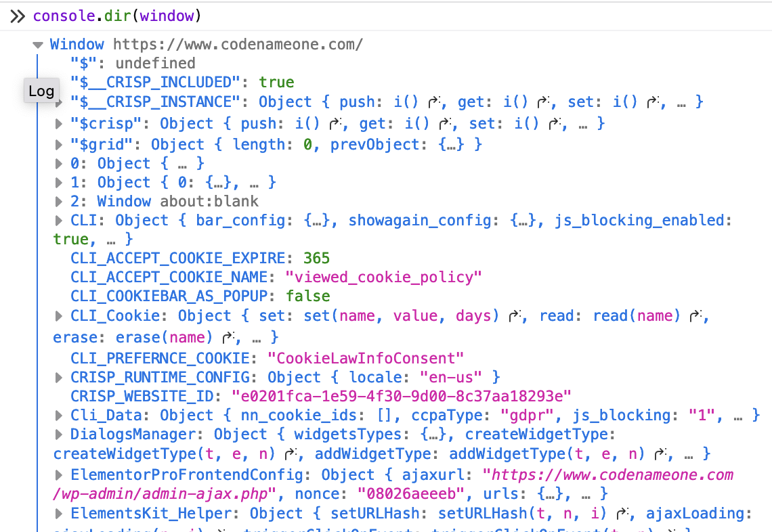Expand the CRISP_RUNTIME_CONFIG object

[x=59, y=378]
